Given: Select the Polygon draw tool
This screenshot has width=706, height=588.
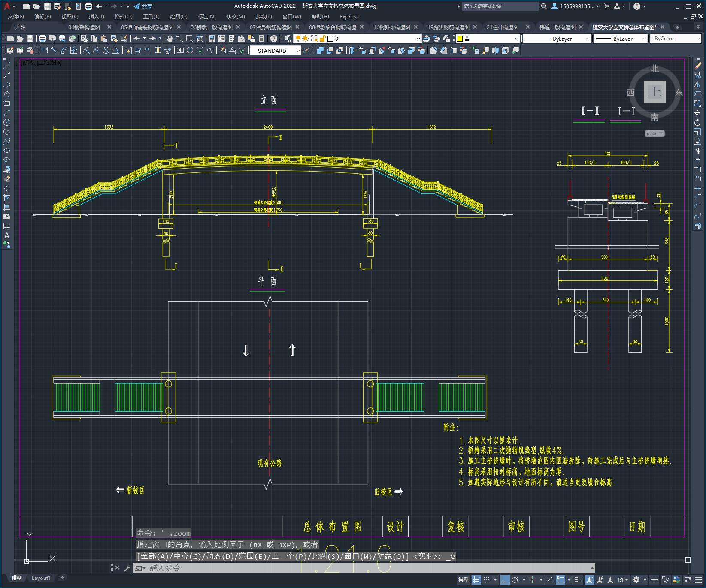Looking at the screenshot, I should coord(7,94).
